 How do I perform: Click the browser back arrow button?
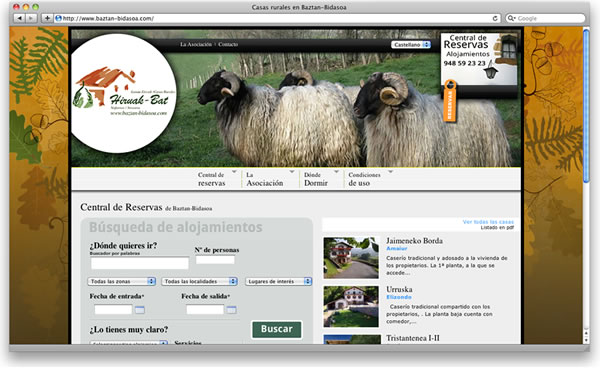click(20, 18)
